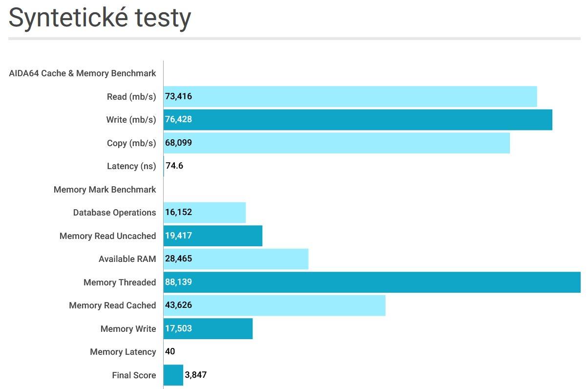588x389 pixels.
Task: Select the Read (mb/s) bar
Action: coord(350,97)
